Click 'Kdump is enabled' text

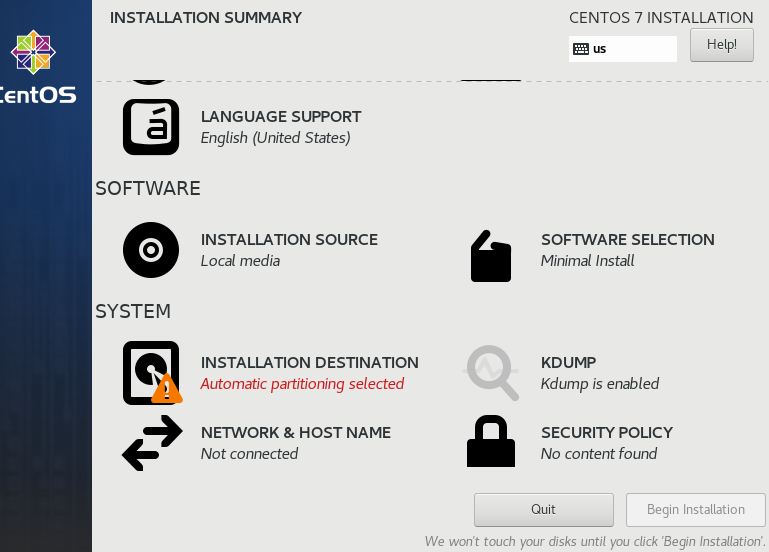pyautogui.click(x=600, y=384)
